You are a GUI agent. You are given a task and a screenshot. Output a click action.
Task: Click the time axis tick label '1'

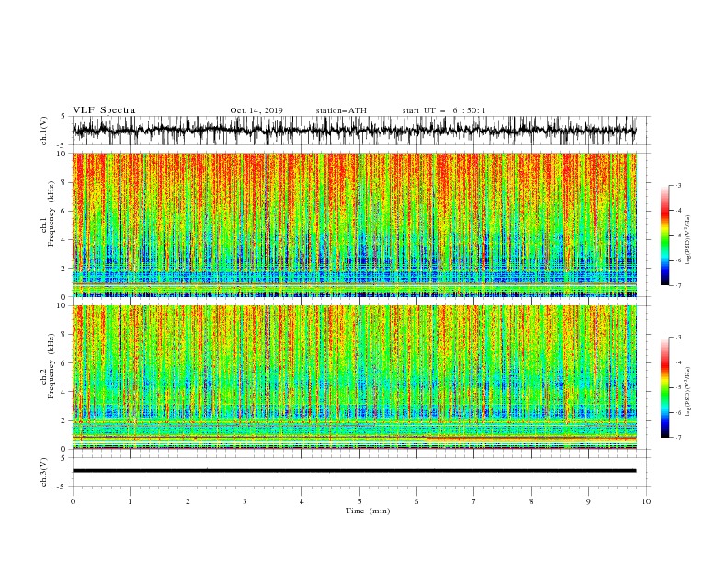(x=130, y=501)
